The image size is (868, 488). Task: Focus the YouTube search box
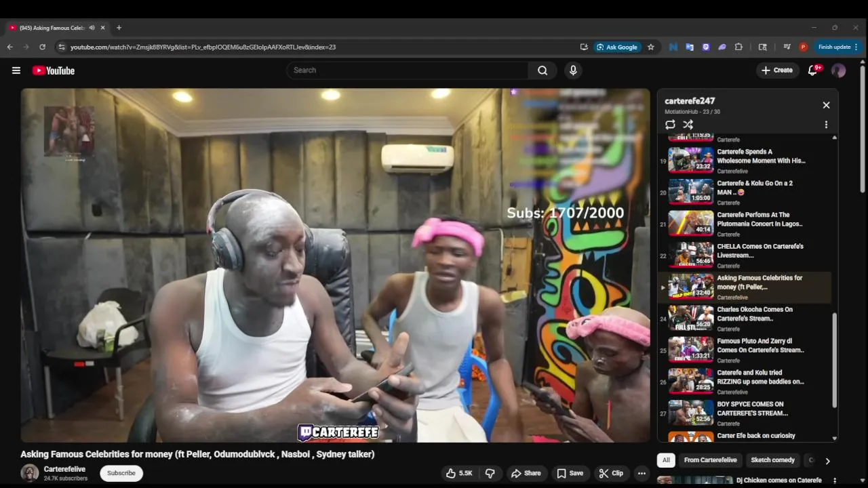(x=408, y=70)
